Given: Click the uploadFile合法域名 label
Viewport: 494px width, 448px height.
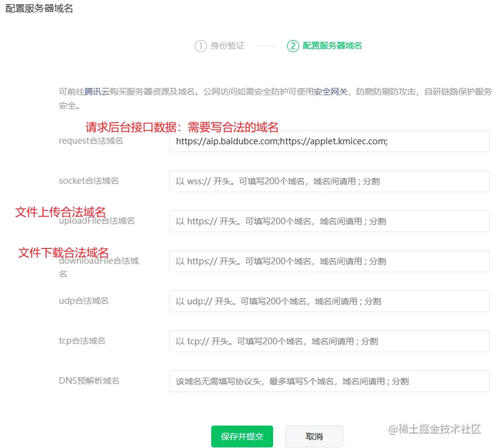Looking at the screenshot, I should pyautogui.click(x=96, y=221).
